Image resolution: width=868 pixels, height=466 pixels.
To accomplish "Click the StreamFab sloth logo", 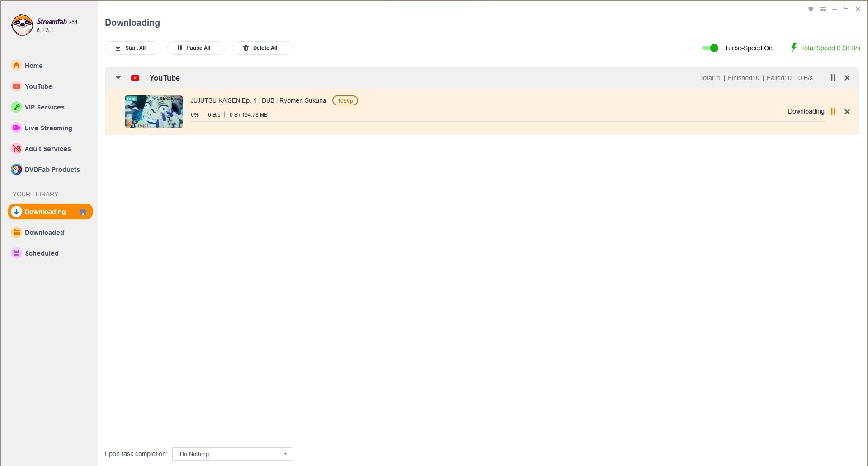I will coord(22,25).
